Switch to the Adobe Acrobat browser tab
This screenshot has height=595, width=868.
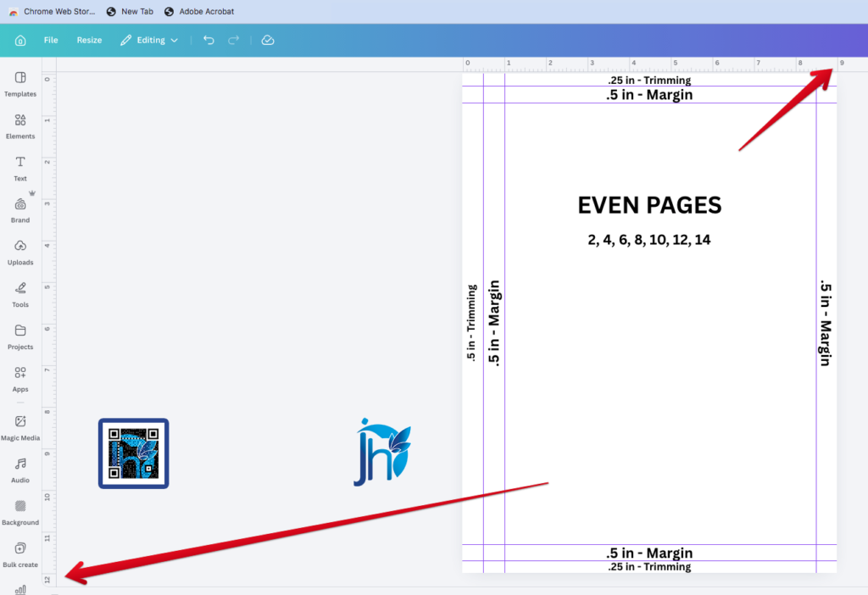[x=199, y=12]
